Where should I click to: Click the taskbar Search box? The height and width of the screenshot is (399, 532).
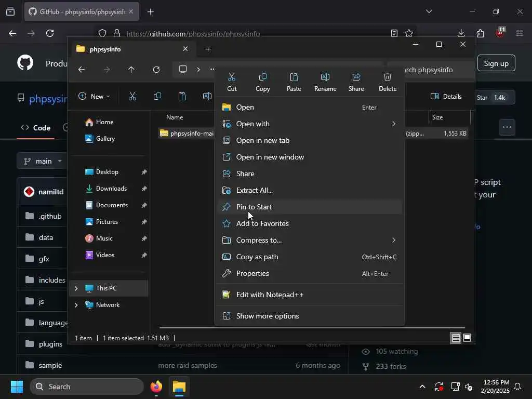pos(87,387)
